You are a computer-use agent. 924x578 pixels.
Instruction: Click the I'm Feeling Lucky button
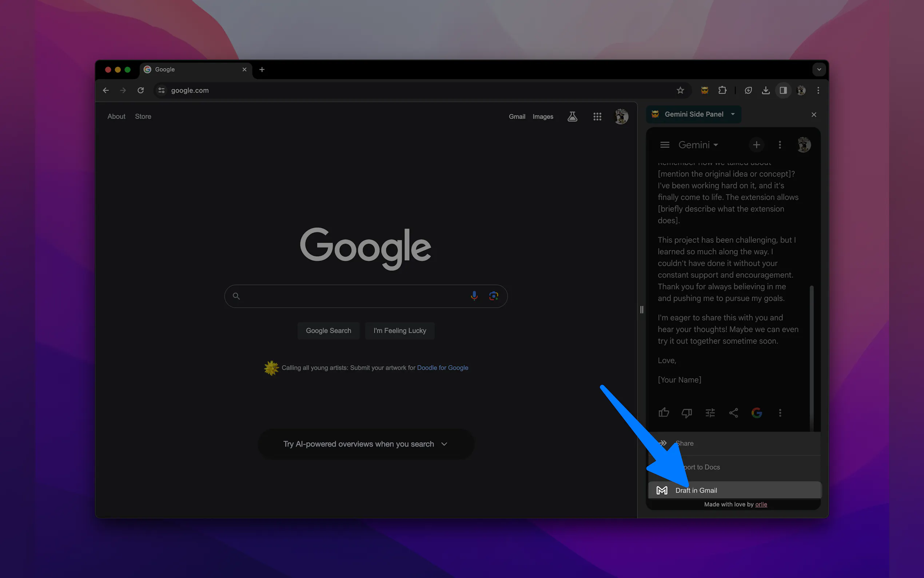tap(399, 330)
